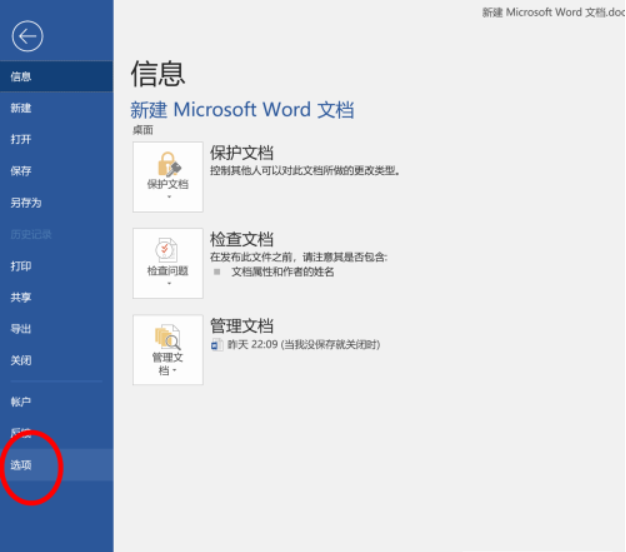Screen dimensions: 626x552
Task: Open the 帐户 page
Action: click(x=56, y=402)
